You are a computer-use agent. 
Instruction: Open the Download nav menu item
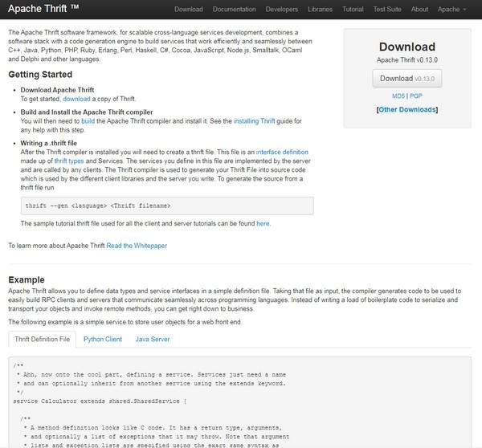tap(188, 10)
